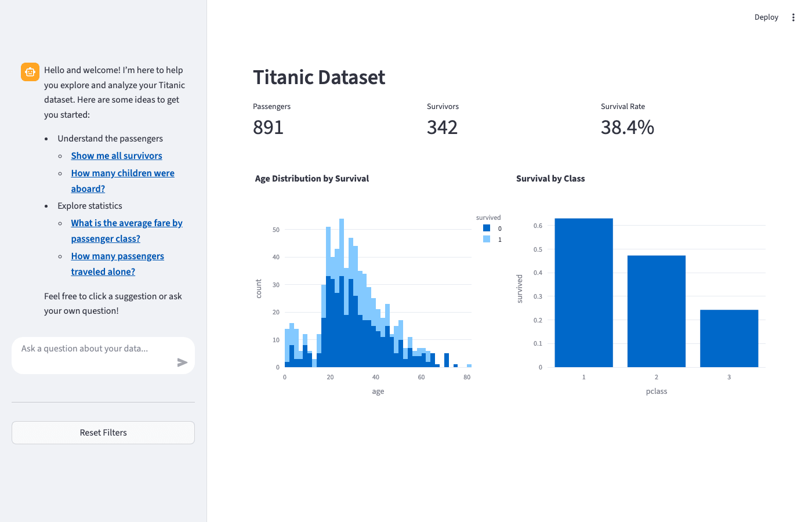Toggle survived 0 dark blue legend swatch
Image resolution: width=812 pixels, height=522 pixels.
(487, 229)
